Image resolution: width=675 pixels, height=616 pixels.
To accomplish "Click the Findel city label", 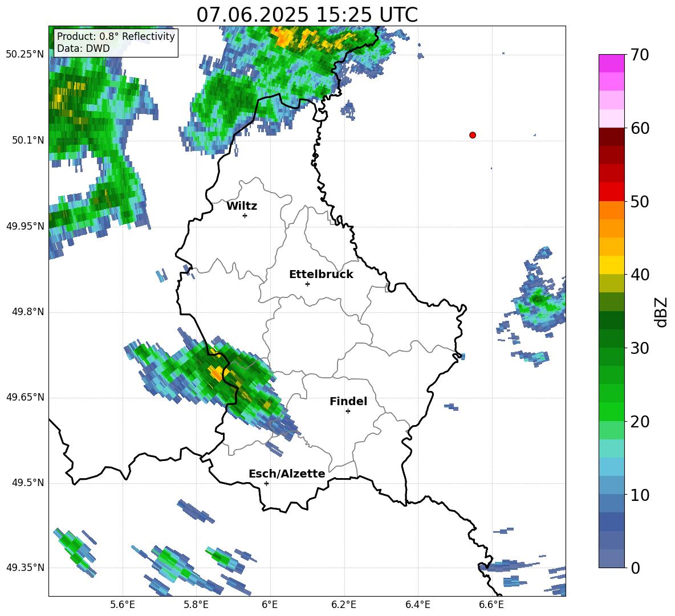I will (x=348, y=401).
